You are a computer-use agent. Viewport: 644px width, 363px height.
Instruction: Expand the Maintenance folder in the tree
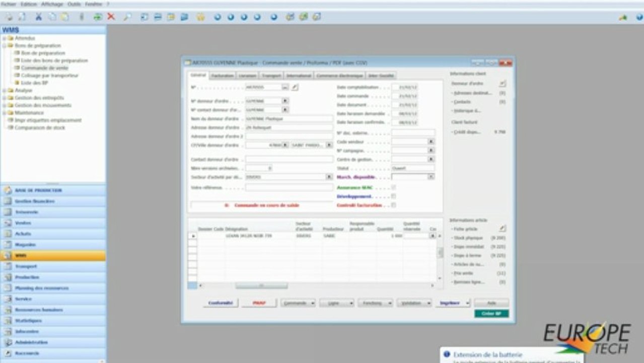(4, 113)
